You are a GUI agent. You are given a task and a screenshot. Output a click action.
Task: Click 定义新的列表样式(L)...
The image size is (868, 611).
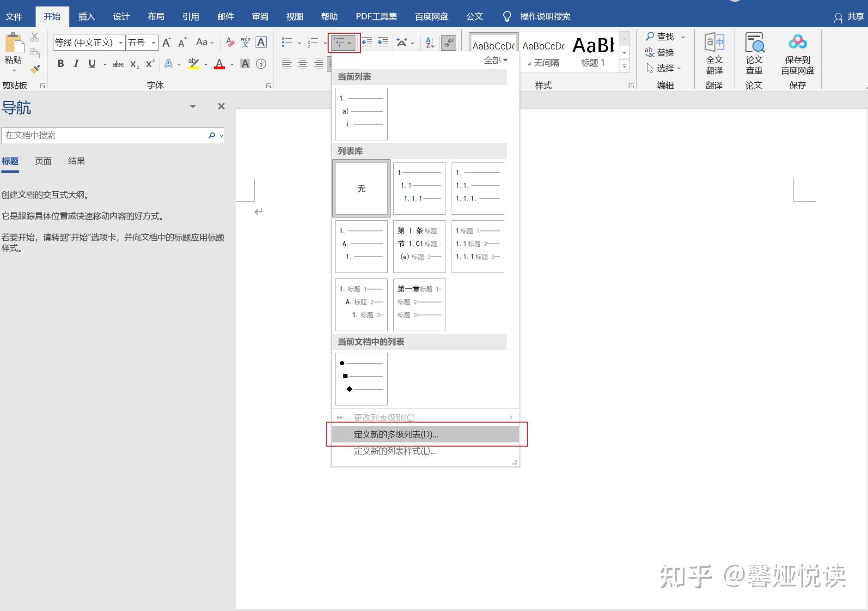[425, 451]
